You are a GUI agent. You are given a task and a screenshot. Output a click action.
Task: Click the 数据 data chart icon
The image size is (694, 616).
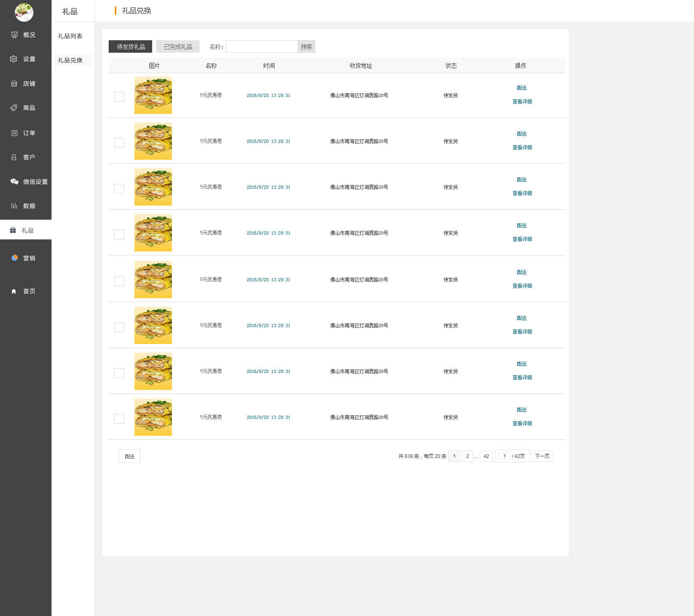click(14, 206)
